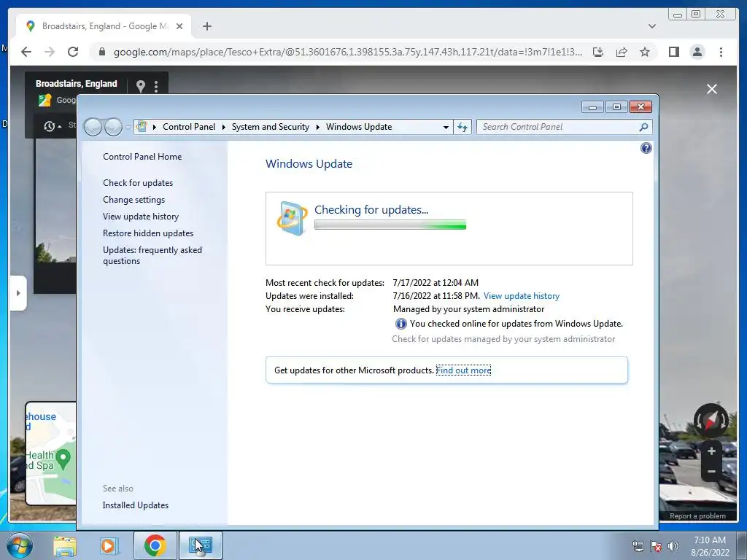Select Windows Update in the breadcrumb
Image resolution: width=747 pixels, height=560 pixels.
coord(359,127)
